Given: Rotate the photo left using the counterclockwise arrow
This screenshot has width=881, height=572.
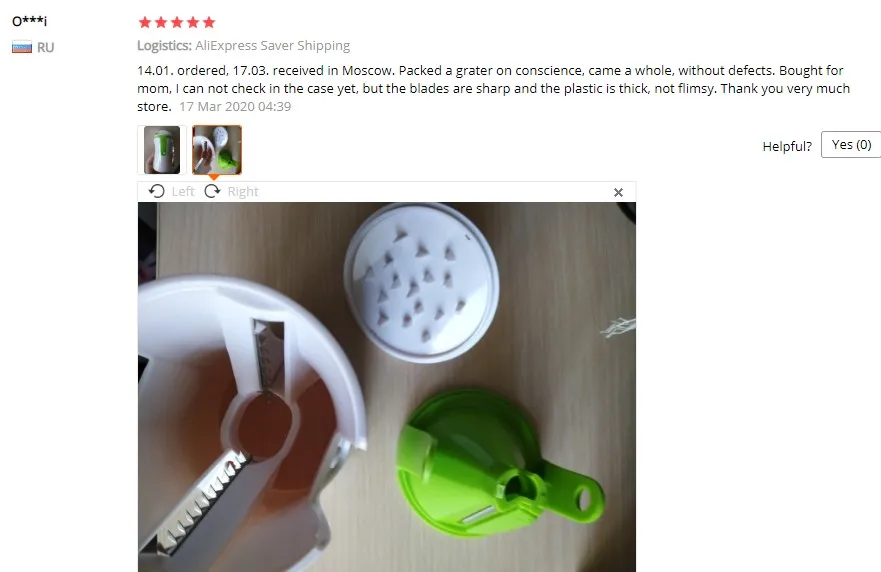Looking at the screenshot, I should (x=157, y=192).
